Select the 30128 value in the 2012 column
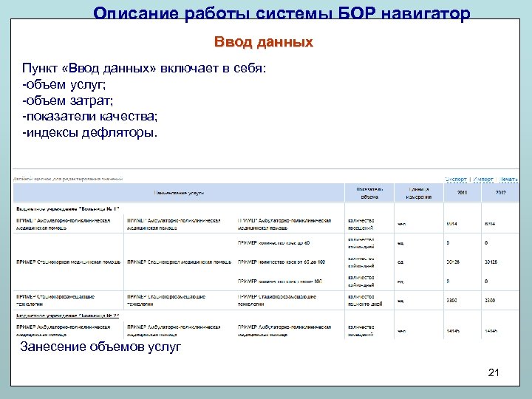 [491, 262]
